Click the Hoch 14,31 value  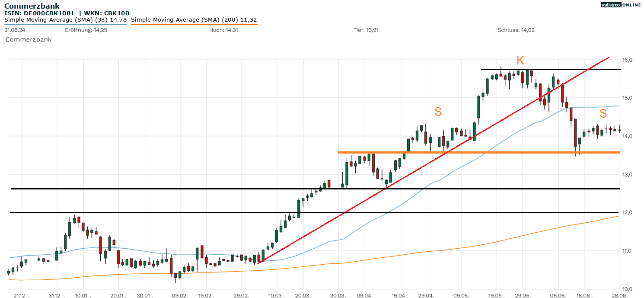coord(223,30)
